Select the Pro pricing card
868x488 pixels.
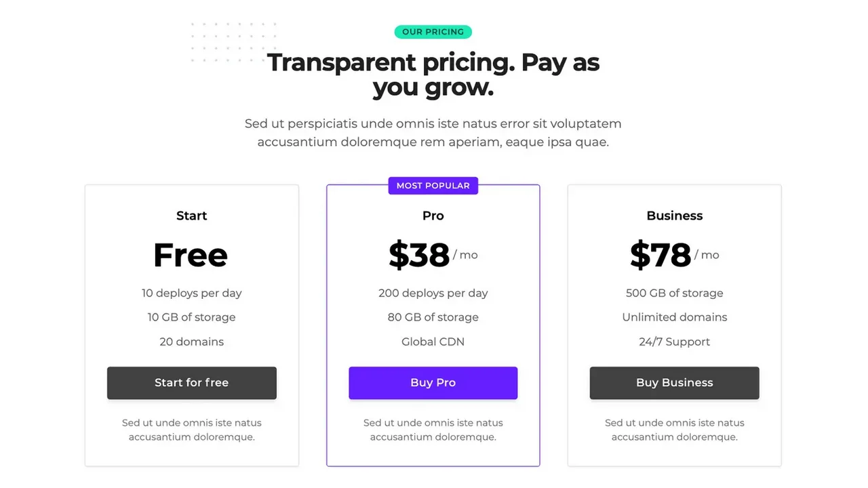coord(433,324)
